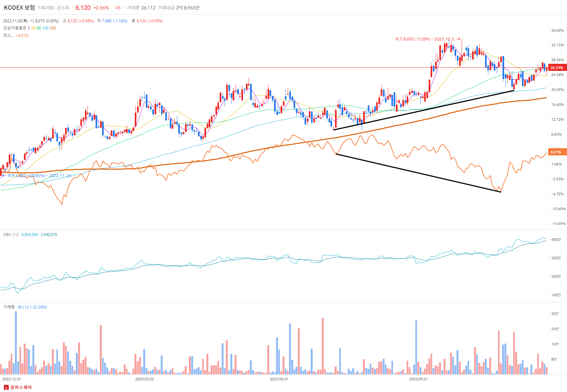Screen dimensions: 567x392
Task: Click the KODEX 보험 stock title
Action: [19, 7]
